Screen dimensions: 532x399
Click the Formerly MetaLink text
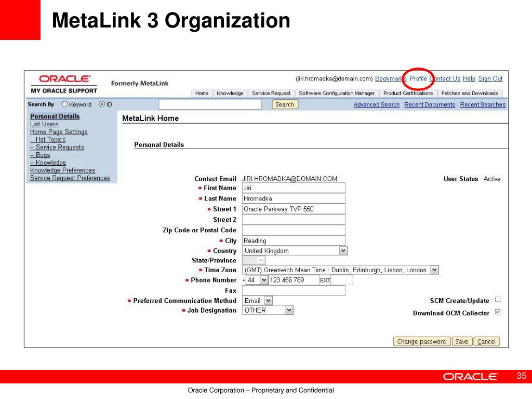[140, 84]
